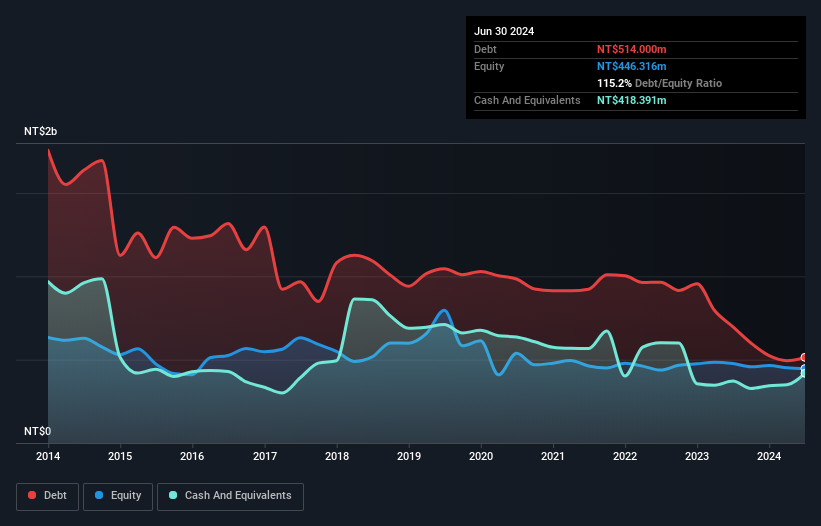Click the 2022 x-axis label

pyautogui.click(x=625, y=456)
